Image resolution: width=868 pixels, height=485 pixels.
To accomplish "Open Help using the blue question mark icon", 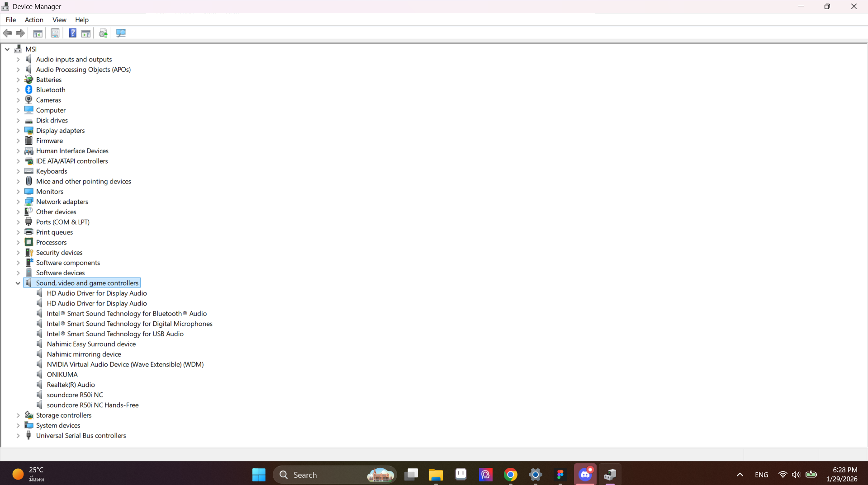I will coord(72,33).
